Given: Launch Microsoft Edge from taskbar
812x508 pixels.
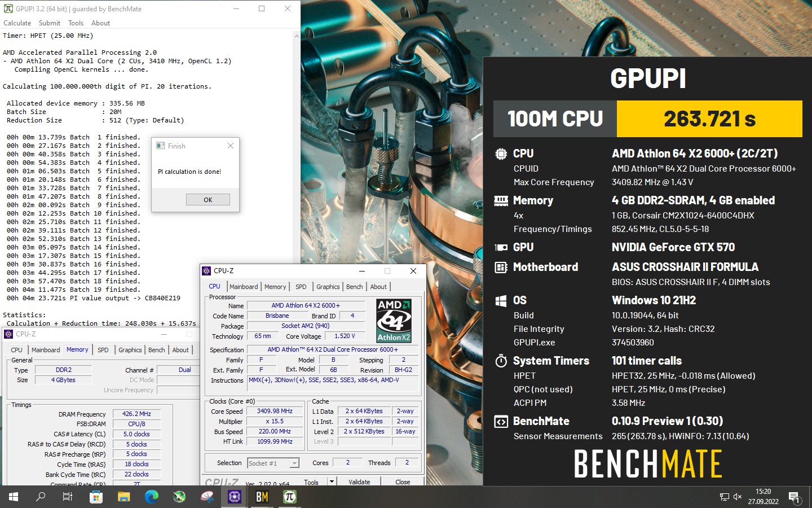Looking at the screenshot, I should tap(151, 497).
